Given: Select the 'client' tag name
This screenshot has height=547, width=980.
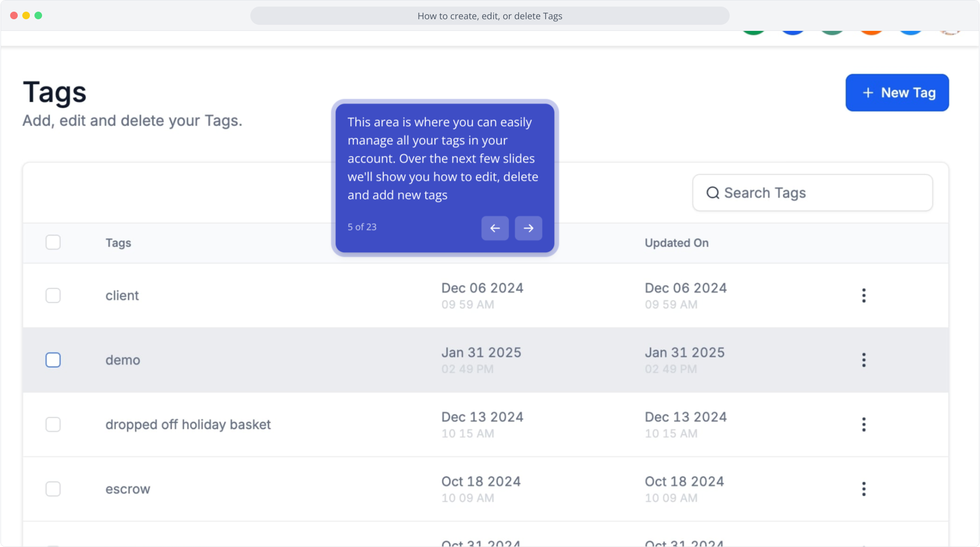Looking at the screenshot, I should coord(122,295).
